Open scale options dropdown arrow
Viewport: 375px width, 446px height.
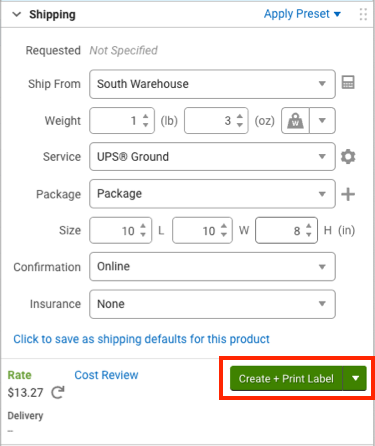322,121
